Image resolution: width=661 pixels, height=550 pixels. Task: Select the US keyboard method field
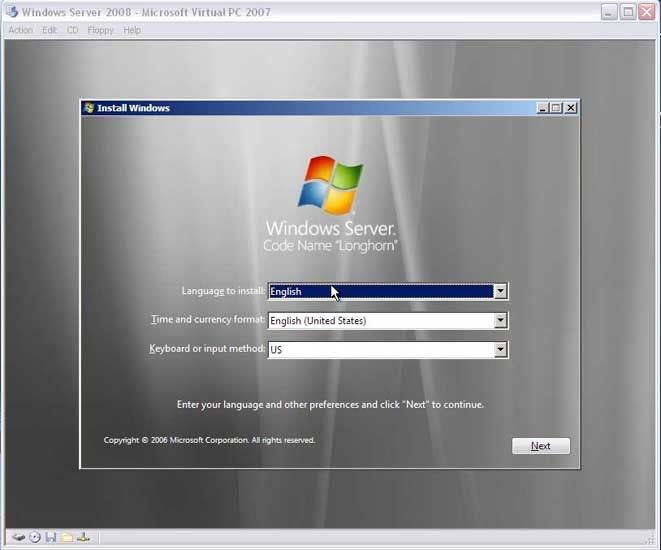tap(388, 349)
